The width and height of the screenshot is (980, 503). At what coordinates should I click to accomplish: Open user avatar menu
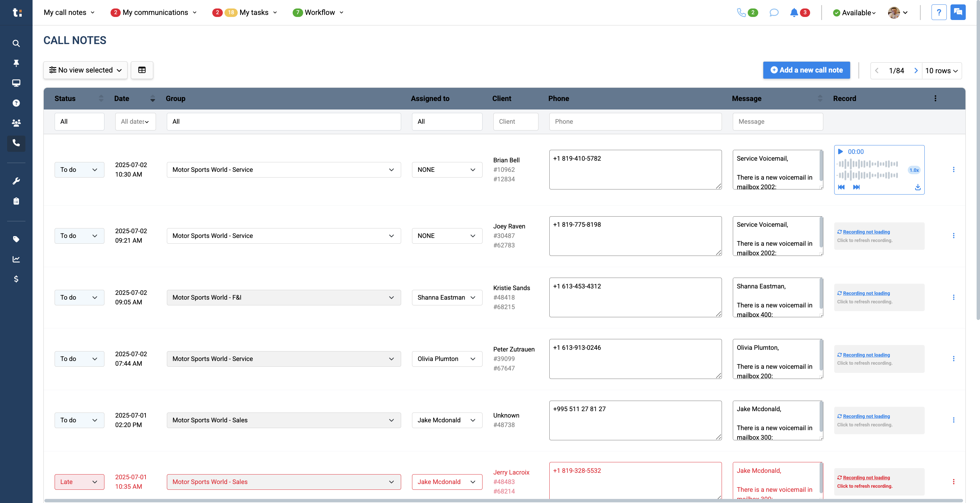click(898, 13)
